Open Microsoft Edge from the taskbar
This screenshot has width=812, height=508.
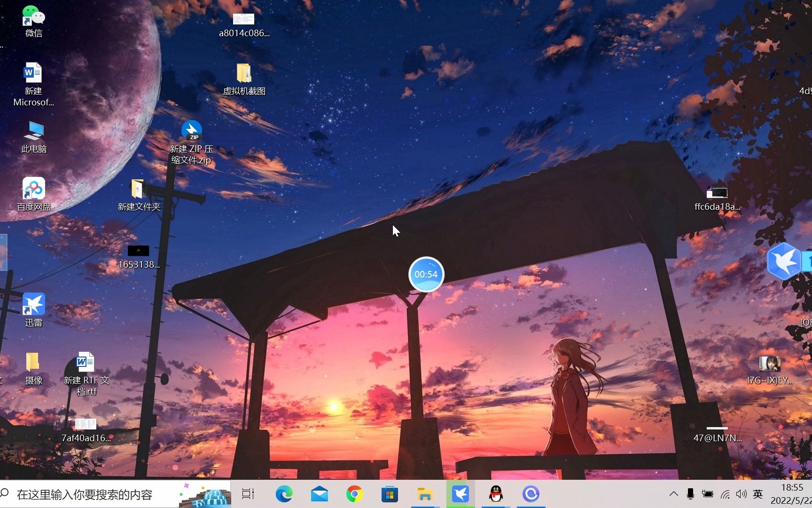[x=284, y=494]
